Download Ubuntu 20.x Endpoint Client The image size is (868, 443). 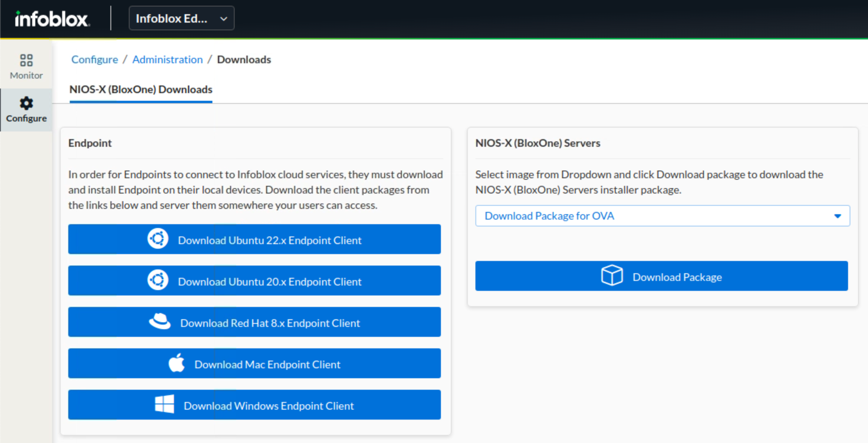click(x=255, y=281)
